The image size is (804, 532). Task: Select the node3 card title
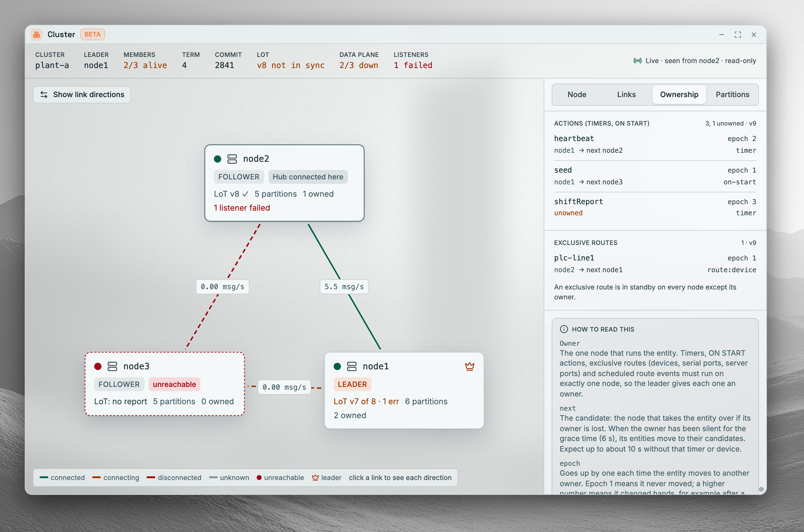pyautogui.click(x=136, y=367)
